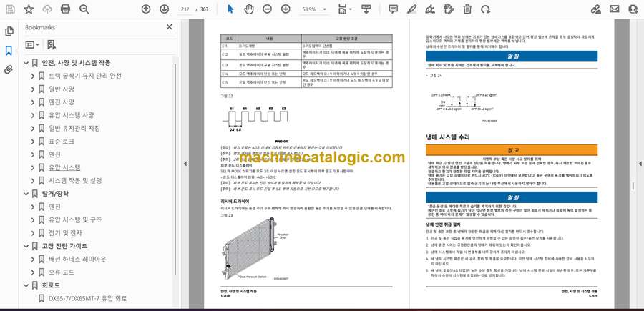
Task: Open the Sign document tool
Action: [x=431, y=9]
